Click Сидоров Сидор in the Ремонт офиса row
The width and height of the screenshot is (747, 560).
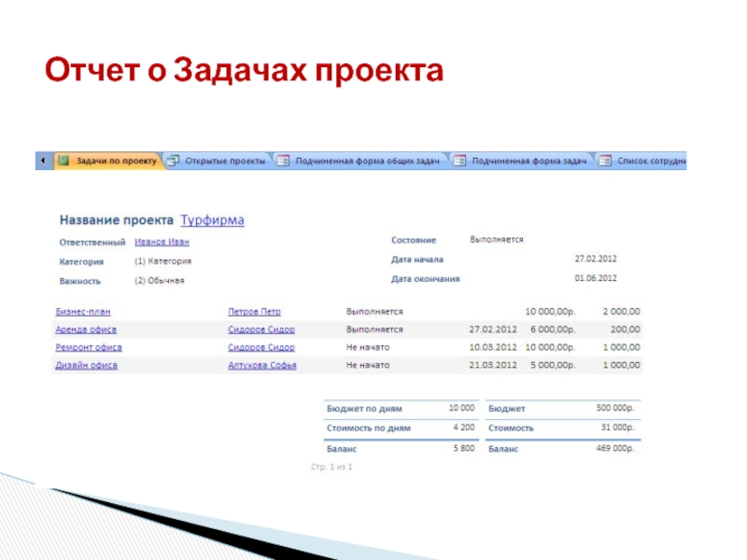point(261,347)
